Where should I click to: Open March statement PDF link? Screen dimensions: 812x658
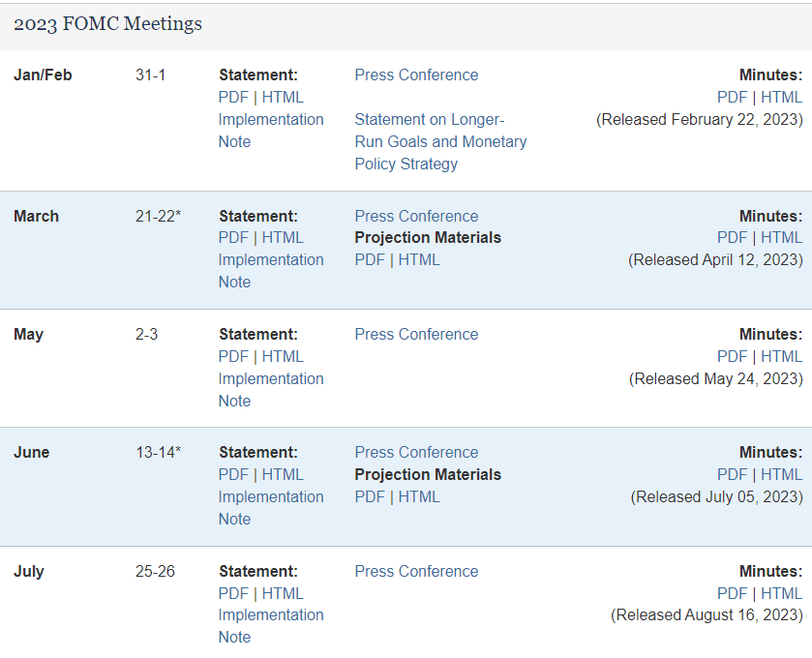pyautogui.click(x=233, y=238)
